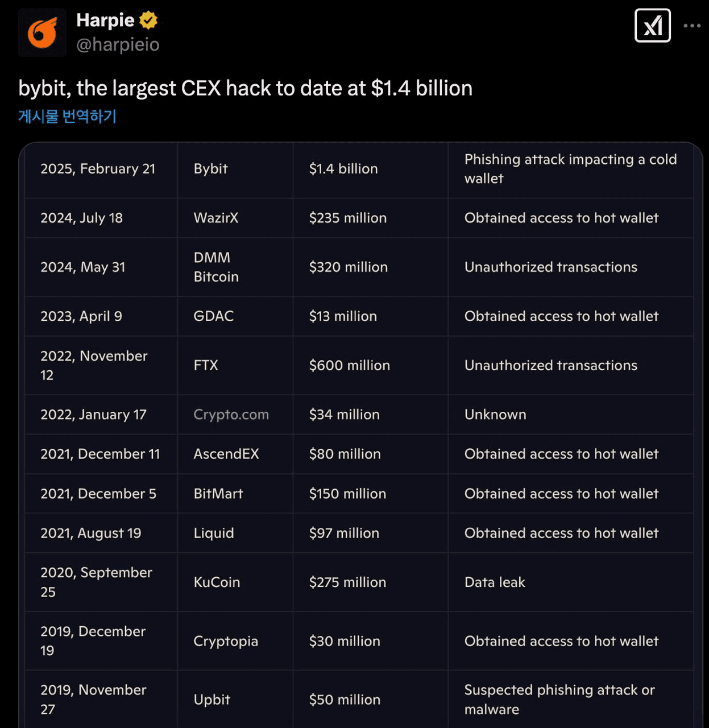Click the "게시물 번역하기" translate link

(66, 116)
